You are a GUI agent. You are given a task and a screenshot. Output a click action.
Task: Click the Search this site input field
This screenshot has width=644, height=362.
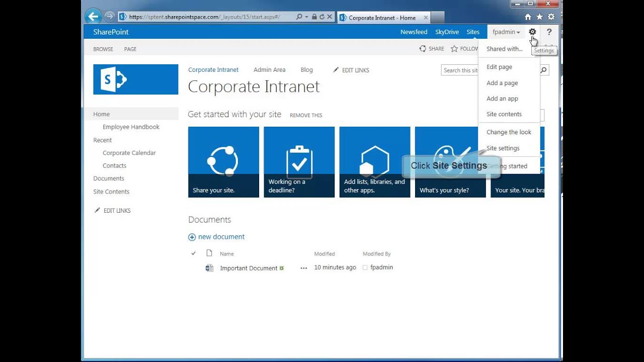(460, 70)
